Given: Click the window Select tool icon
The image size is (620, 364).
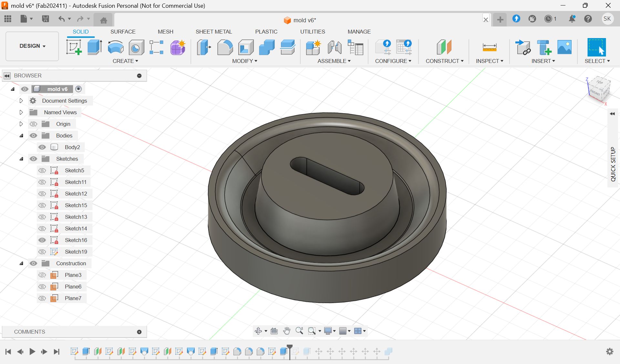Looking at the screenshot, I should [x=596, y=47].
